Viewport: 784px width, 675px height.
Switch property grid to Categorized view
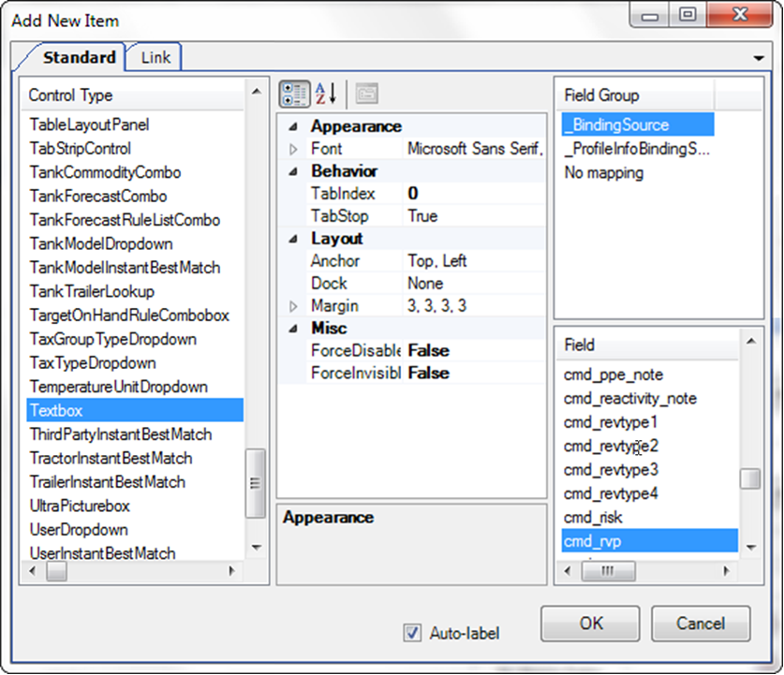[294, 94]
